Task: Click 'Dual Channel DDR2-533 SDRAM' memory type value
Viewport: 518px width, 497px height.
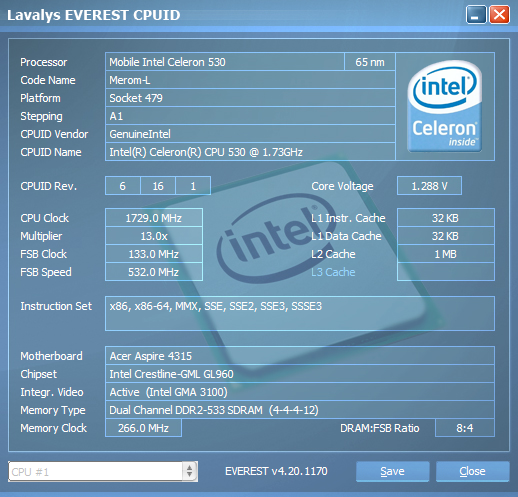Action: click(x=300, y=410)
